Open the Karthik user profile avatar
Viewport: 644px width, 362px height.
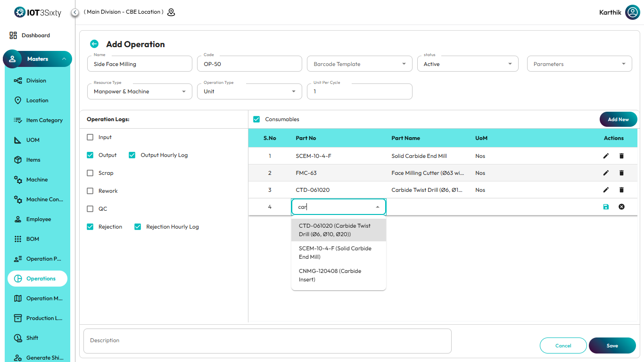[x=632, y=12]
